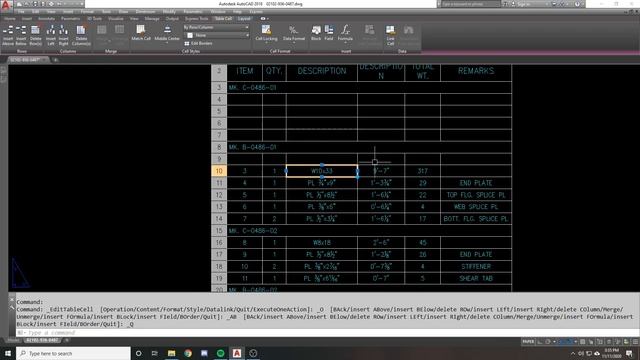
Task: Click Link Cell icon
Action: point(391,35)
